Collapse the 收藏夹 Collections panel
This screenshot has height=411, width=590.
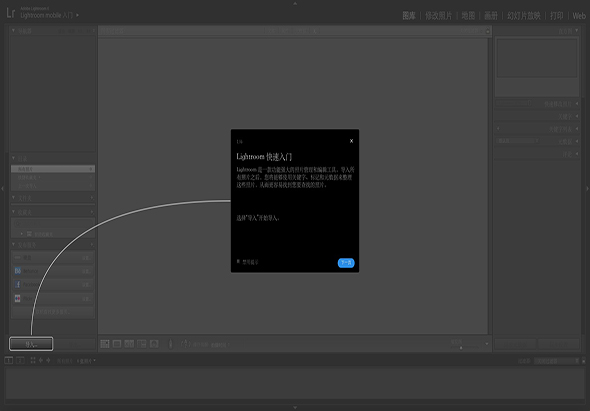(13, 212)
